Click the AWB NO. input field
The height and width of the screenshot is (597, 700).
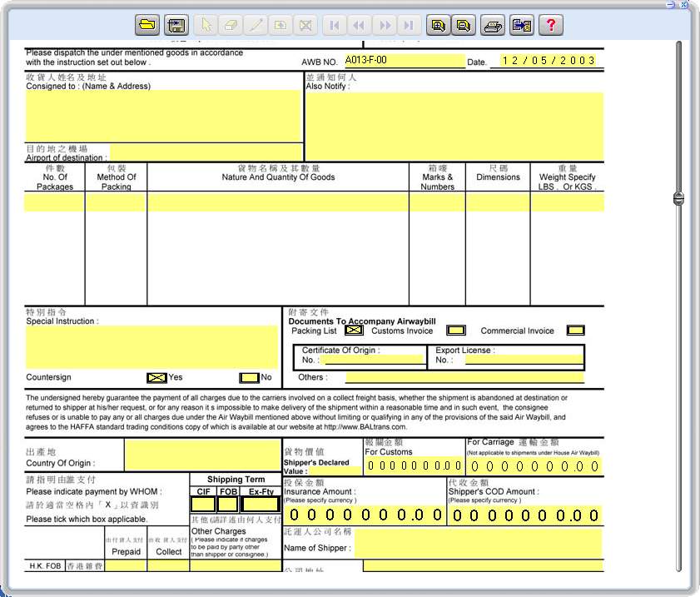coord(404,61)
